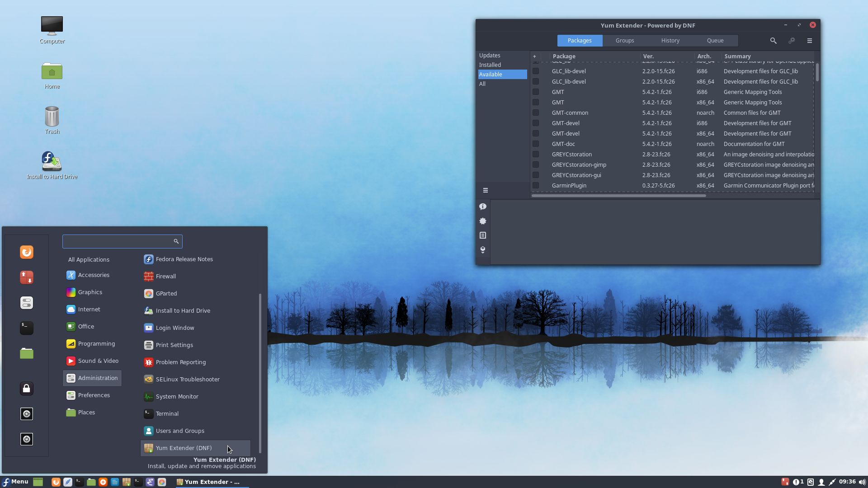Image resolution: width=868 pixels, height=488 pixels.
Task: Click the apply-changes gears icon in header
Action: (792, 41)
